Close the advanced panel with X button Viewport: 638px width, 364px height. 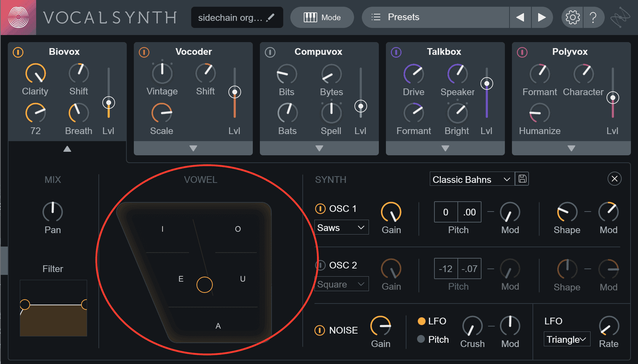[615, 179]
